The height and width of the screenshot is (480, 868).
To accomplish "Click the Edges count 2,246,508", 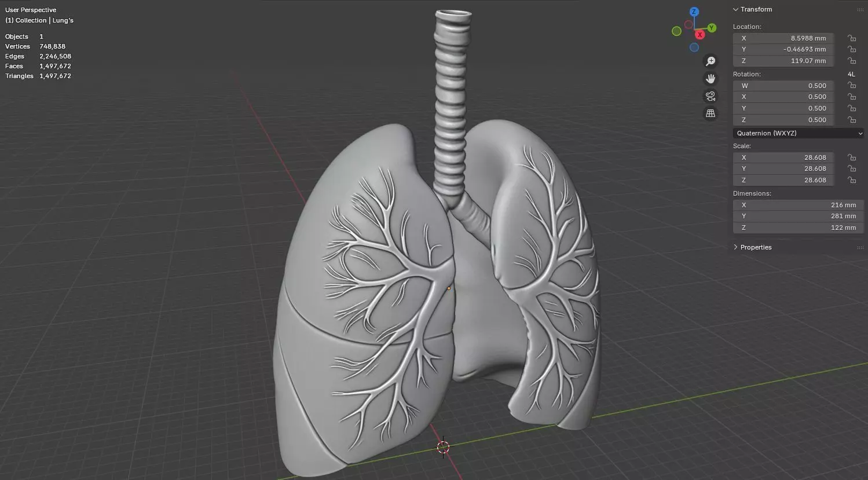I will tap(55, 56).
